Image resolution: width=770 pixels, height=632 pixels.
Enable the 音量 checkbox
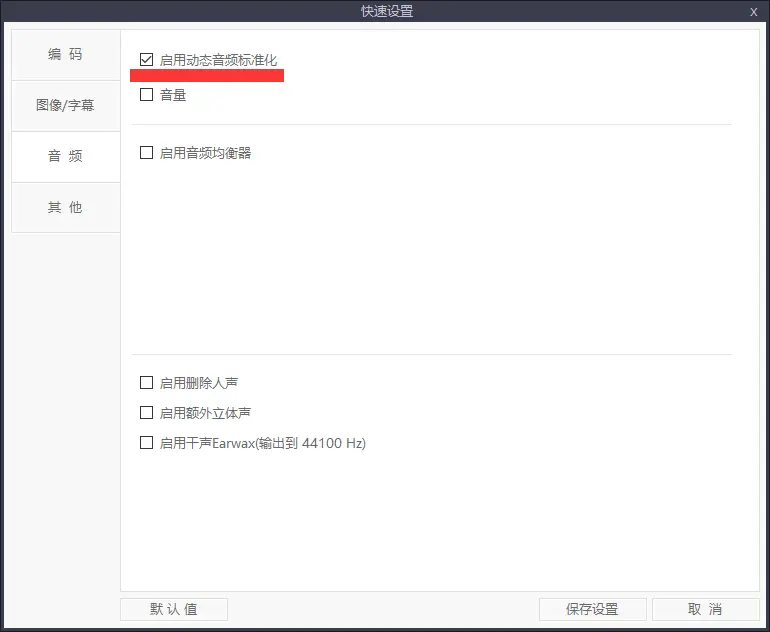[x=147, y=95]
